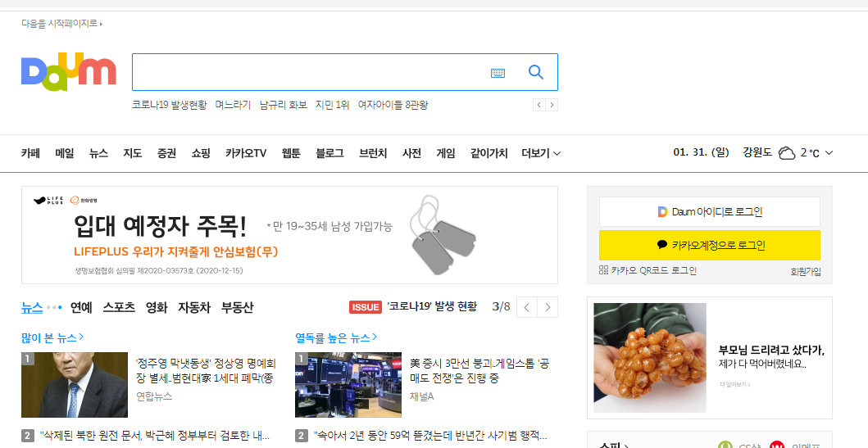
Task: Select the 자동차 tab
Action: (194, 307)
